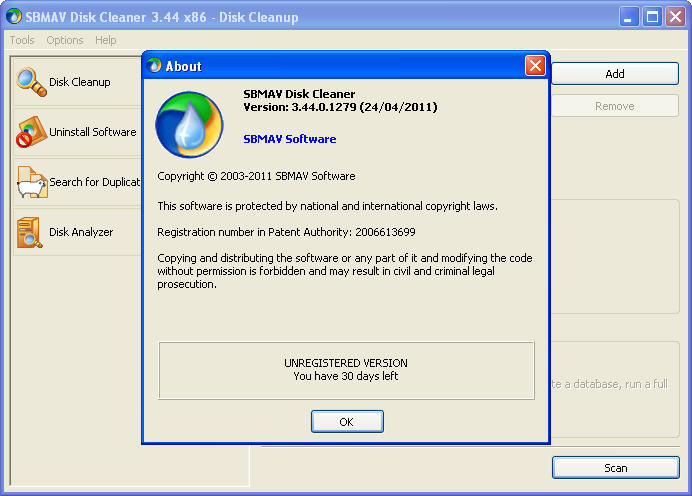Click the 'protected by national and international' sentence
The image size is (692, 496).
327,206
